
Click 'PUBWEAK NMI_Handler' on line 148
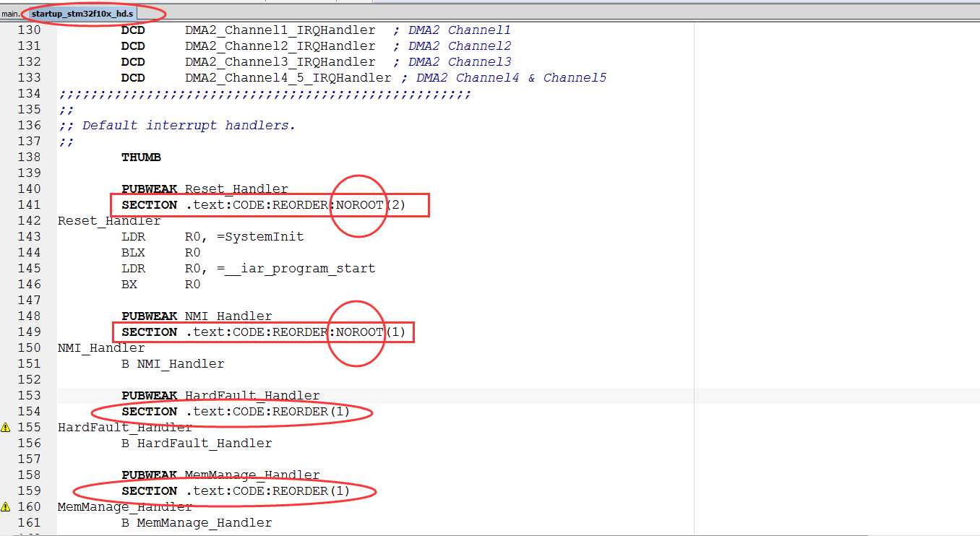tap(197, 316)
